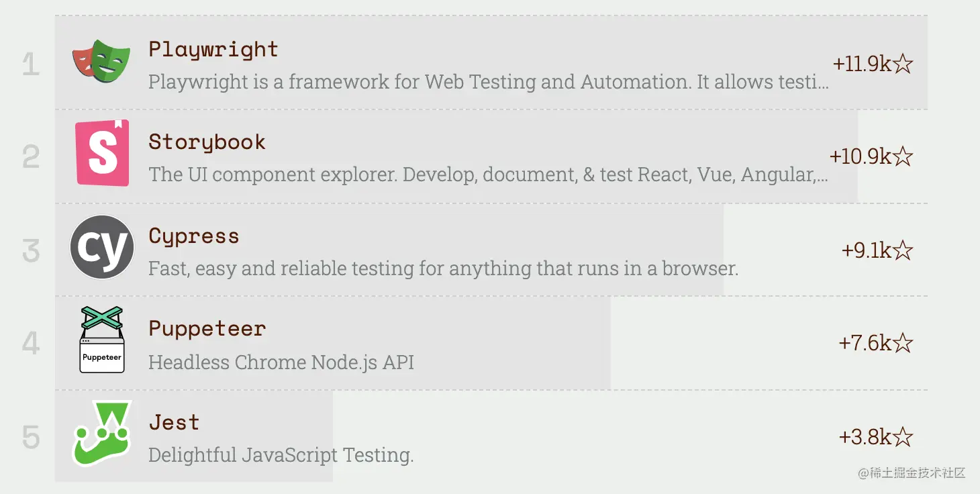Open the Puppeteer project title
Image resolution: width=980 pixels, height=494 pixels.
click(x=207, y=329)
